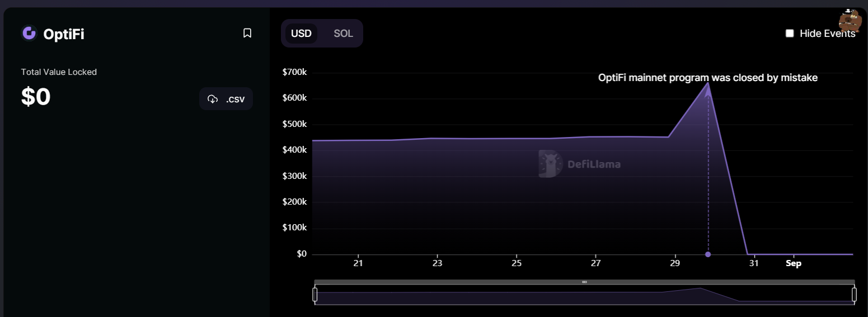Click the OptiFi title text
This screenshot has width=868, height=317.
point(64,34)
